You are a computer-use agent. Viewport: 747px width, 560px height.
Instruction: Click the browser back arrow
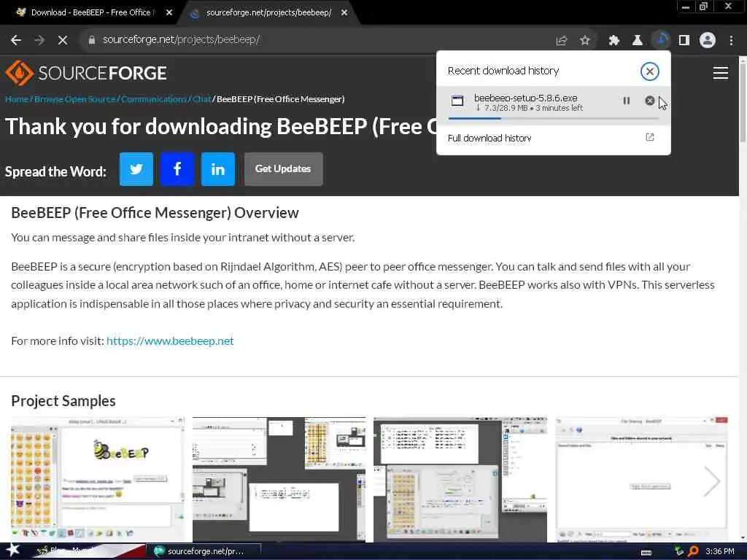click(x=16, y=40)
